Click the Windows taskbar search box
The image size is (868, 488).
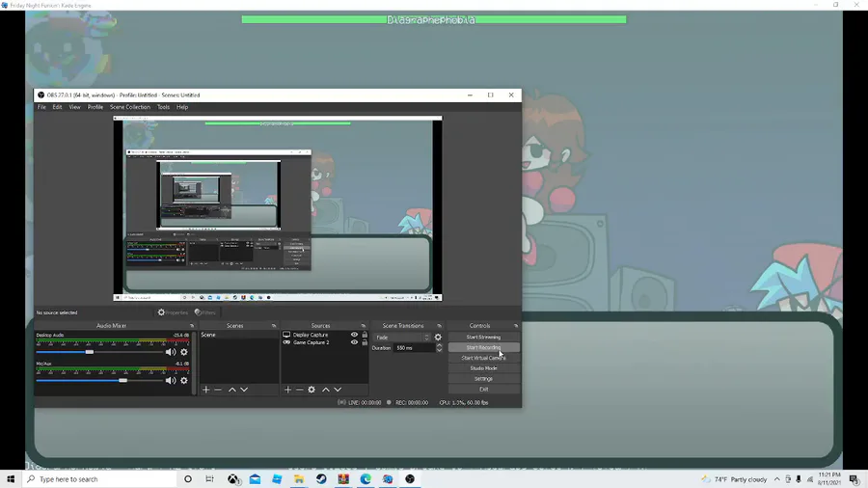coord(99,479)
